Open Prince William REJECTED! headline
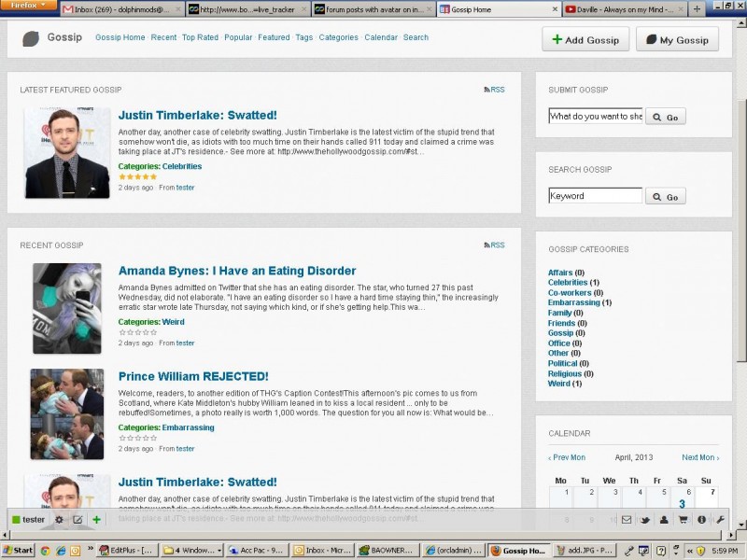Screen dimensions: 747x560 point(193,376)
